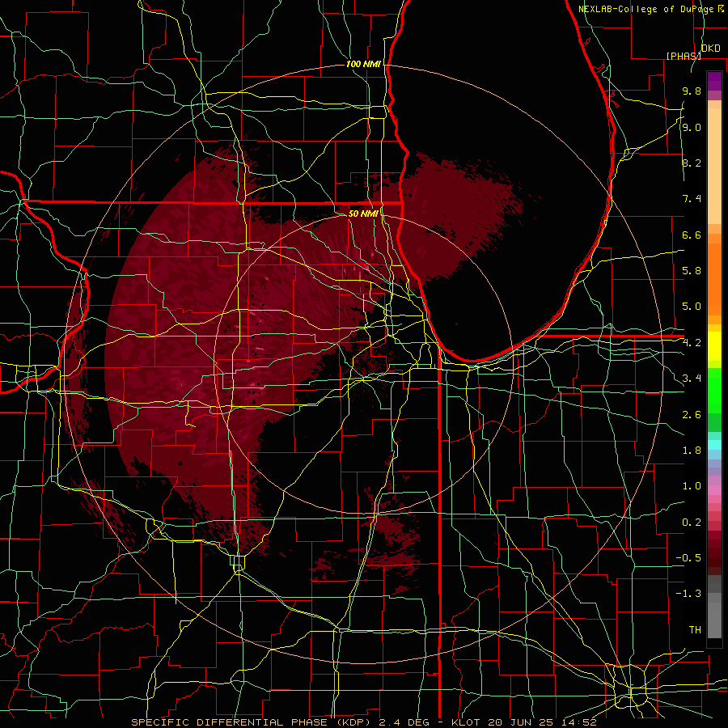Select the 6.6 value on the scale

[x=692, y=235]
